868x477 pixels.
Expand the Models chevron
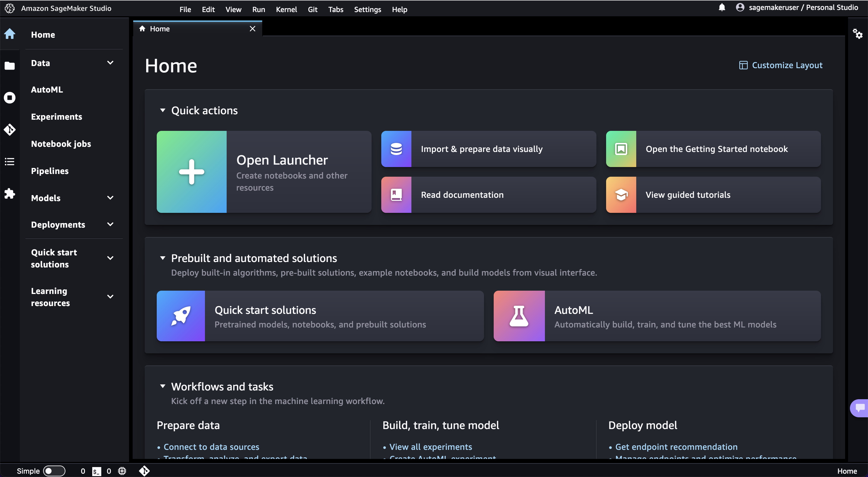tap(110, 198)
